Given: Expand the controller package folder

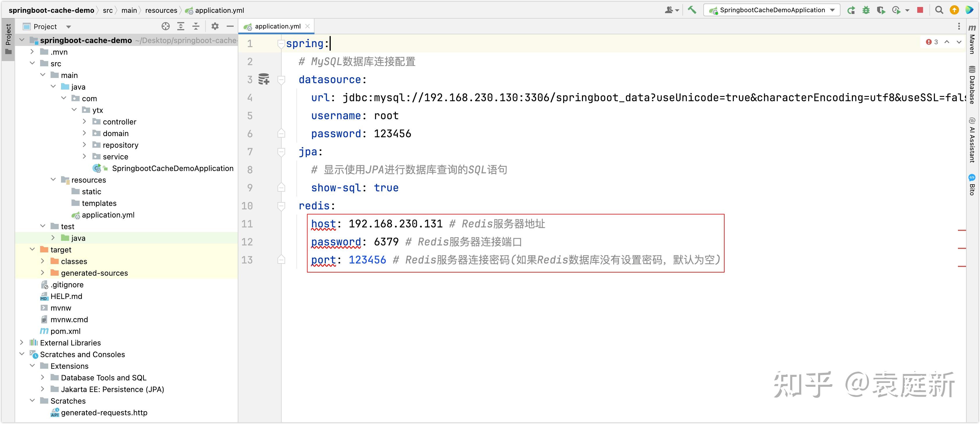Looking at the screenshot, I should pyautogui.click(x=85, y=122).
